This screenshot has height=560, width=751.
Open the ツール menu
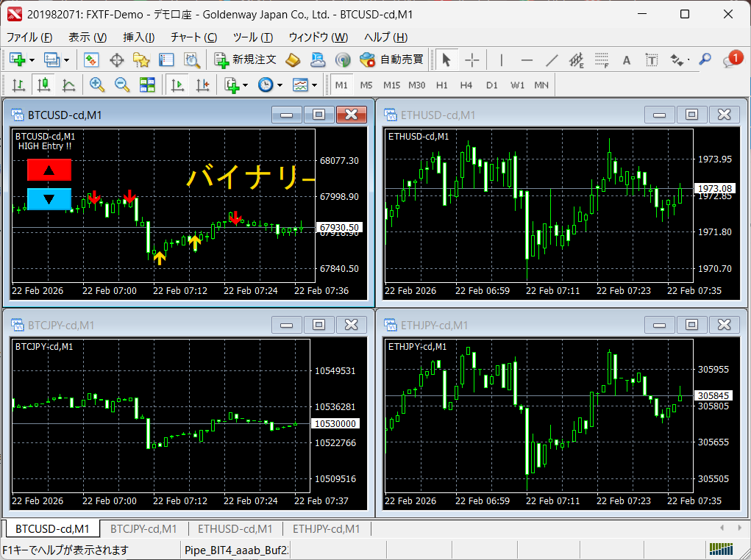tap(253, 37)
